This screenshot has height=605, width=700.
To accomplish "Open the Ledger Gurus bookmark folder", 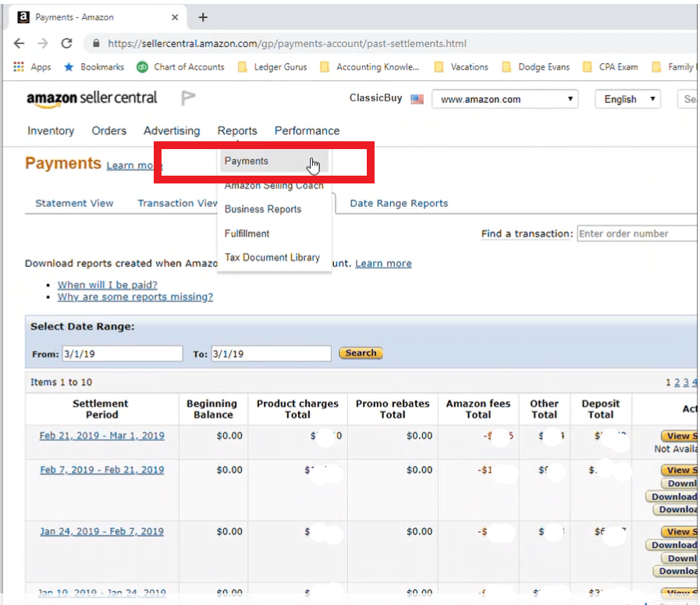I will click(x=272, y=67).
